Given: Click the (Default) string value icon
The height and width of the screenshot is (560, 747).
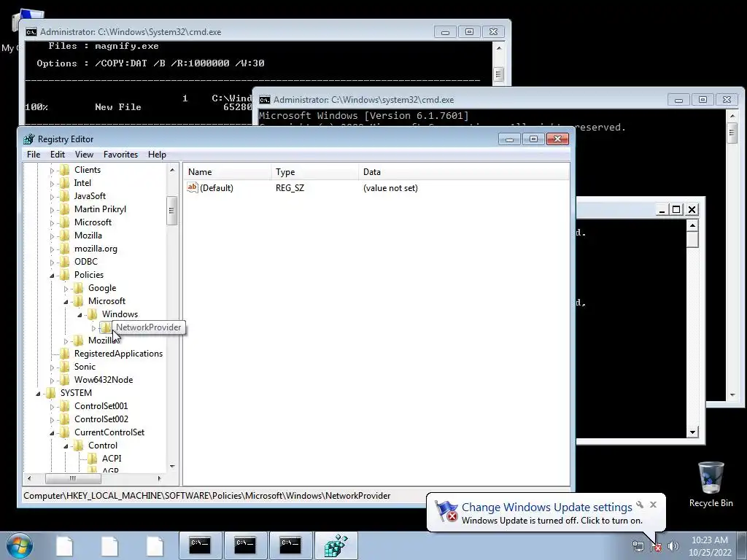Looking at the screenshot, I should (192, 187).
